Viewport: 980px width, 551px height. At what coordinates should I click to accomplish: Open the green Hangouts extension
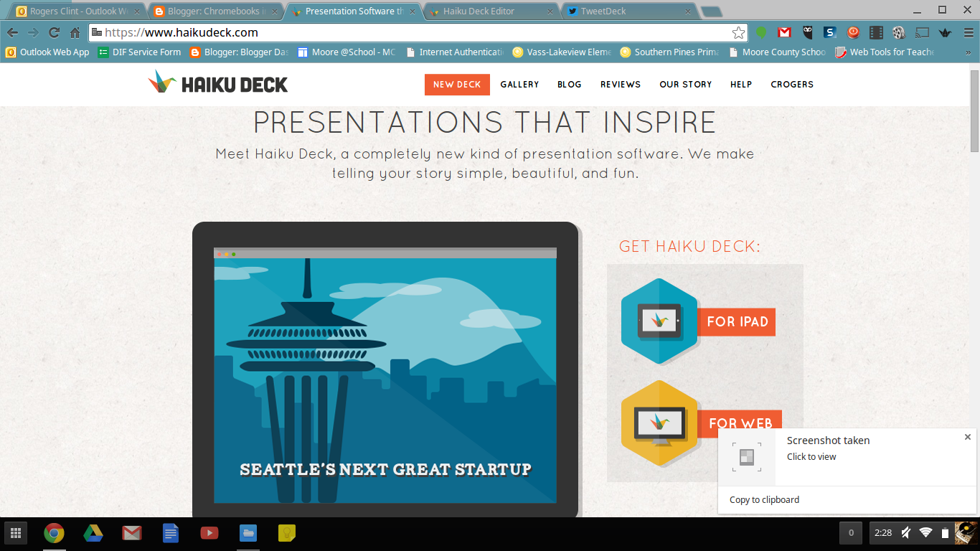pos(761,32)
